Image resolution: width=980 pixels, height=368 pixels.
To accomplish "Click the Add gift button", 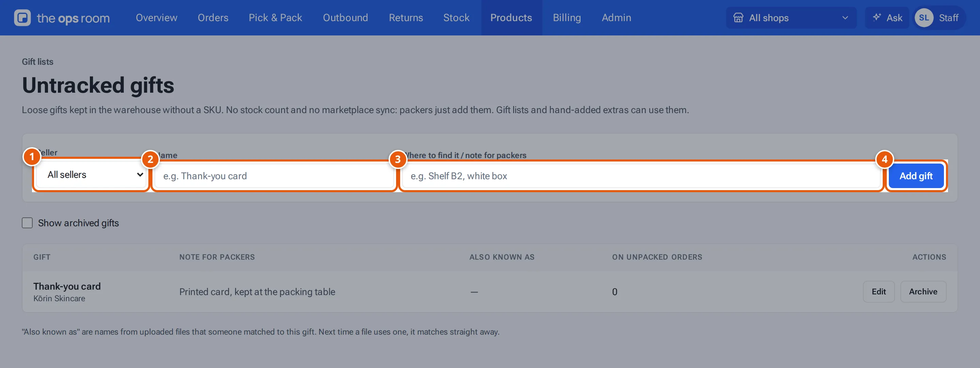I will tap(916, 175).
